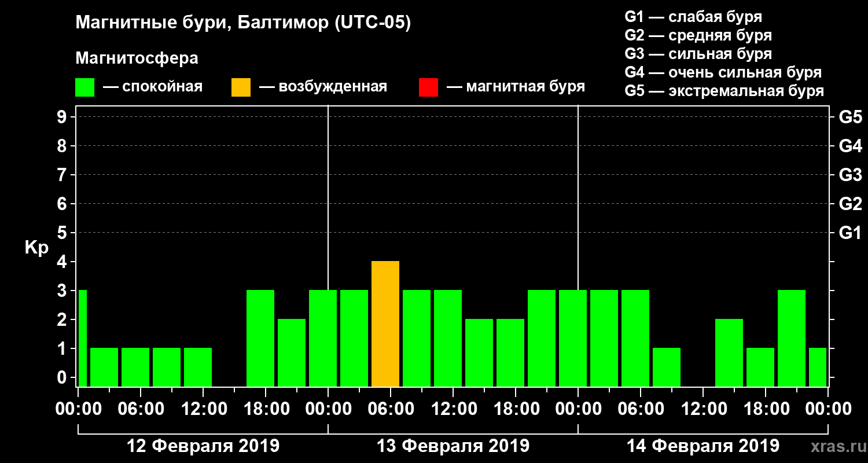The width and height of the screenshot is (868, 463).
Task: Click the chart title 'Магнитные бури, Балтимор (UTC-05)'
Action: click(243, 24)
